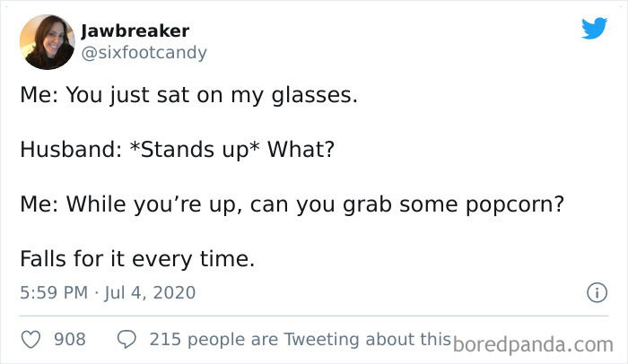This screenshot has width=628, height=364.
Task: Open the Jawbreaker display name
Action: point(135,30)
